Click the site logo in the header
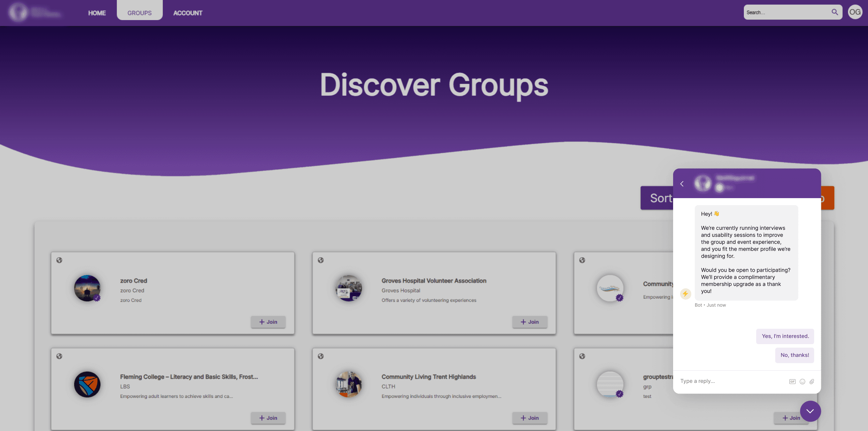The width and height of the screenshot is (868, 431). click(18, 12)
